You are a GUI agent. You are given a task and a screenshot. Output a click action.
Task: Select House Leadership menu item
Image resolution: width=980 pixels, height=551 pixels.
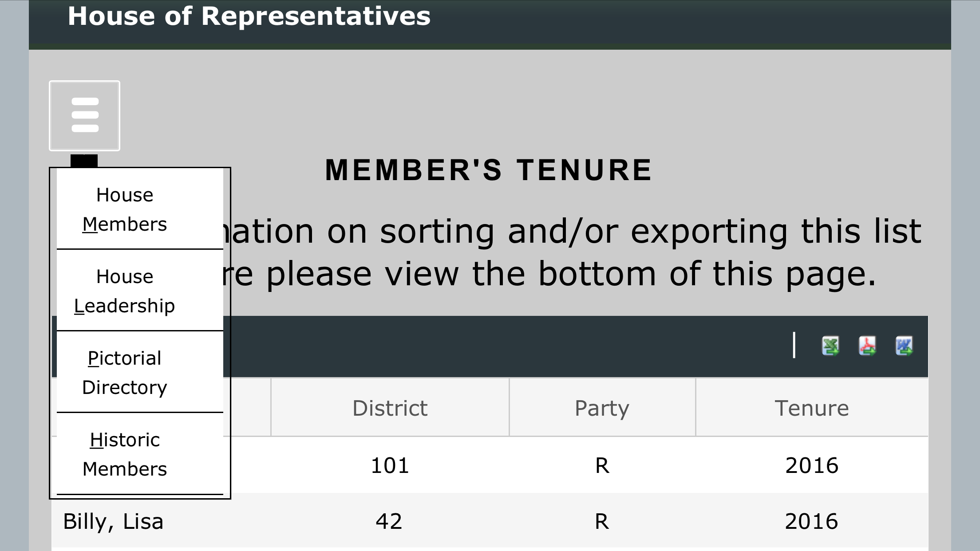(125, 291)
